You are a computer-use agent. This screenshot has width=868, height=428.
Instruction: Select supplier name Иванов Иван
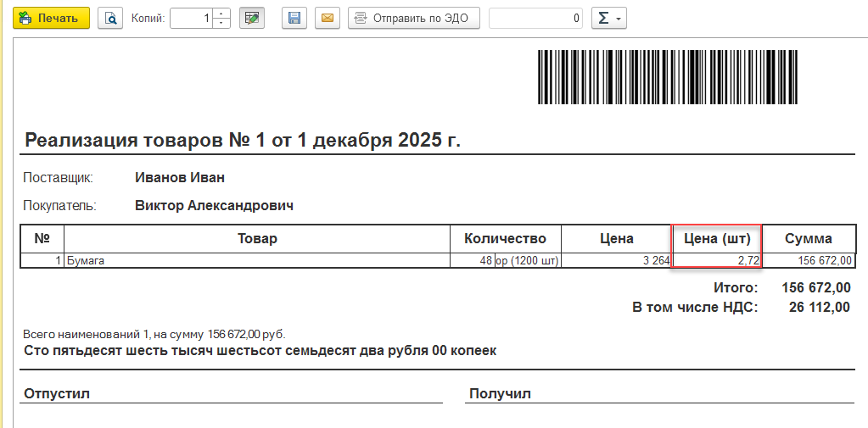pos(179,178)
